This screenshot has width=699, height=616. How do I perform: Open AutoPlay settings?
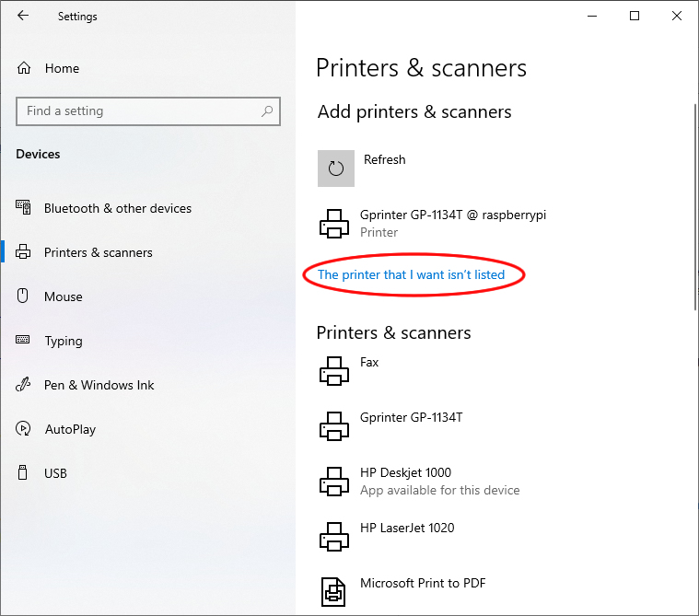70,429
